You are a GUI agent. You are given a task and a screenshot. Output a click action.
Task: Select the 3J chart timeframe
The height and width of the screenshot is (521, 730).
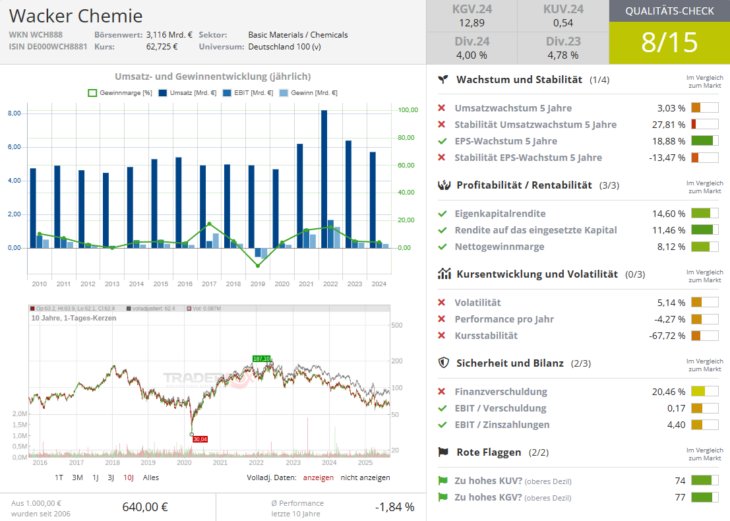click(111, 478)
